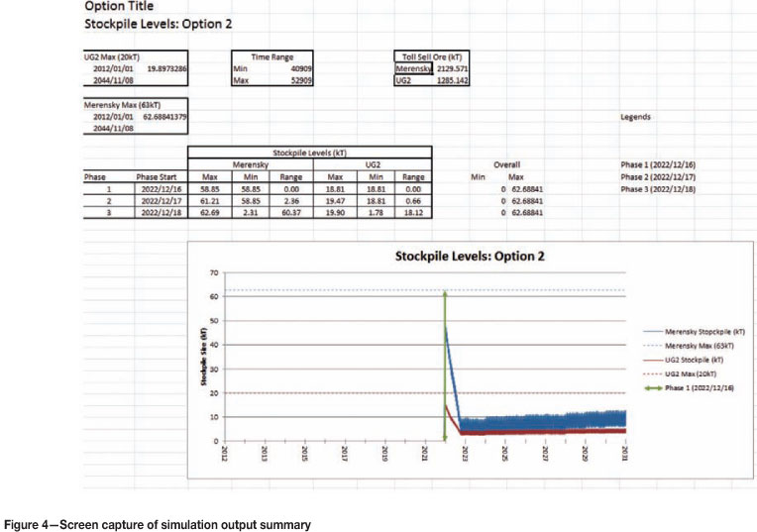Select the UG2 toll value 1285.142

(x=452, y=81)
